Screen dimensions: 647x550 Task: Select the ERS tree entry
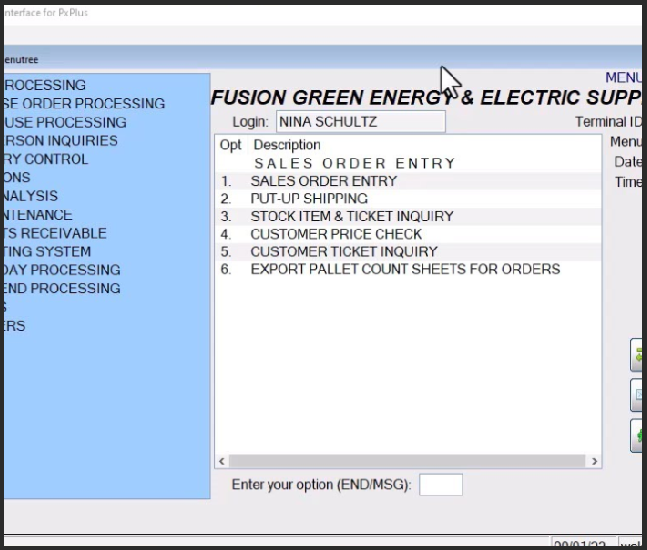click(15, 326)
